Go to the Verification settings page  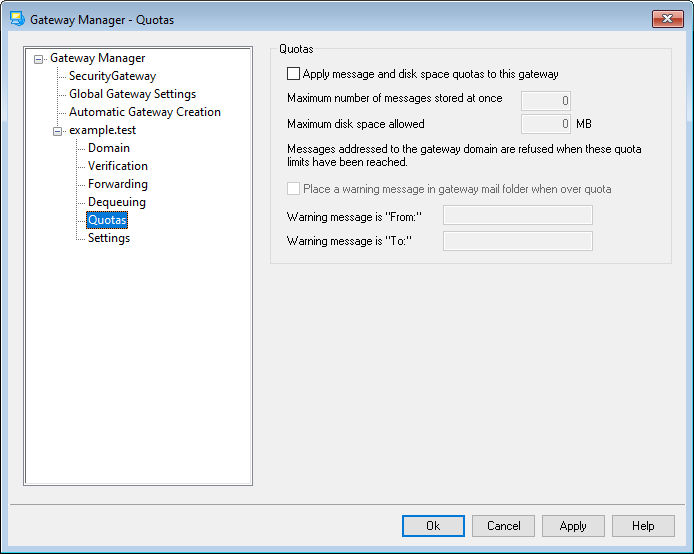coord(117,166)
